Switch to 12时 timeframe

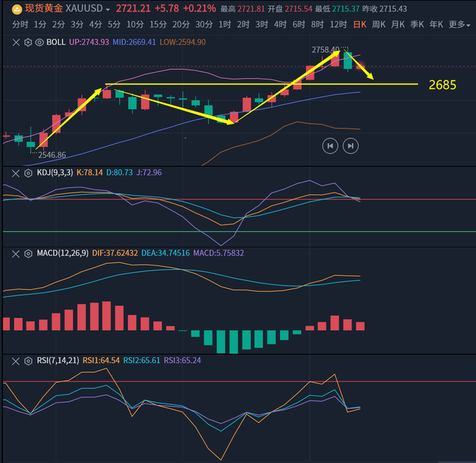(338, 24)
